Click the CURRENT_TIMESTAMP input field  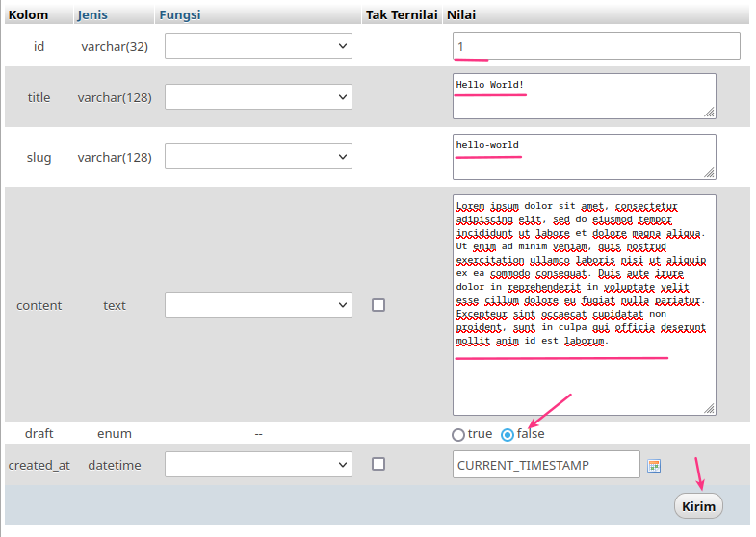[x=545, y=465]
